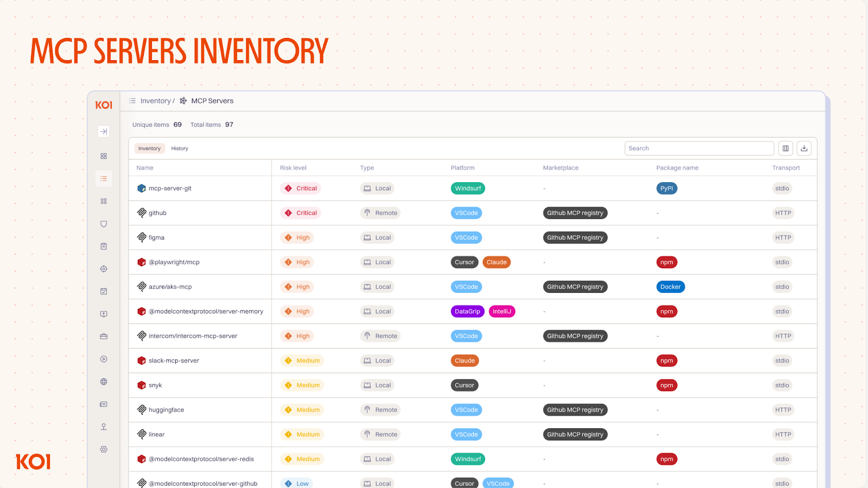Click the @playwright/mcp red package icon

tap(142, 262)
